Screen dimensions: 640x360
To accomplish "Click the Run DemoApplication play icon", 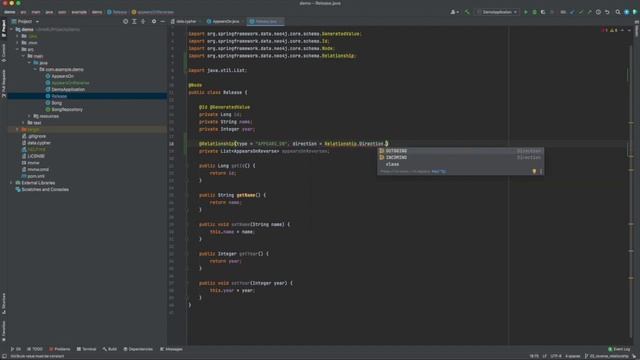I will pos(526,12).
